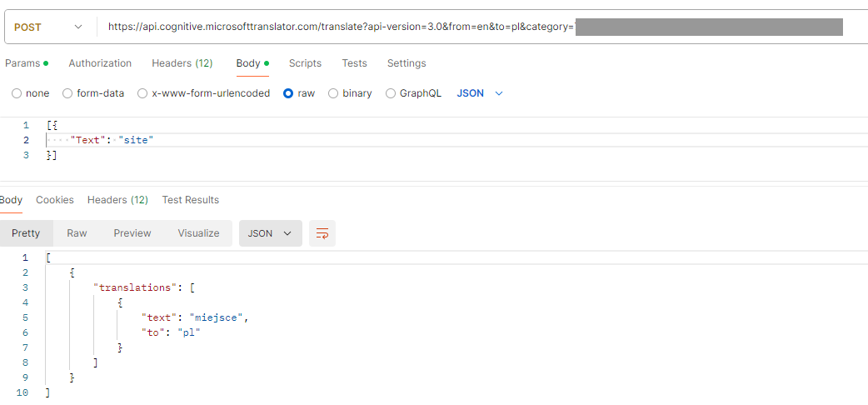This screenshot has width=868, height=405.
Task: Open the request JSON format dropdown
Action: pos(479,93)
